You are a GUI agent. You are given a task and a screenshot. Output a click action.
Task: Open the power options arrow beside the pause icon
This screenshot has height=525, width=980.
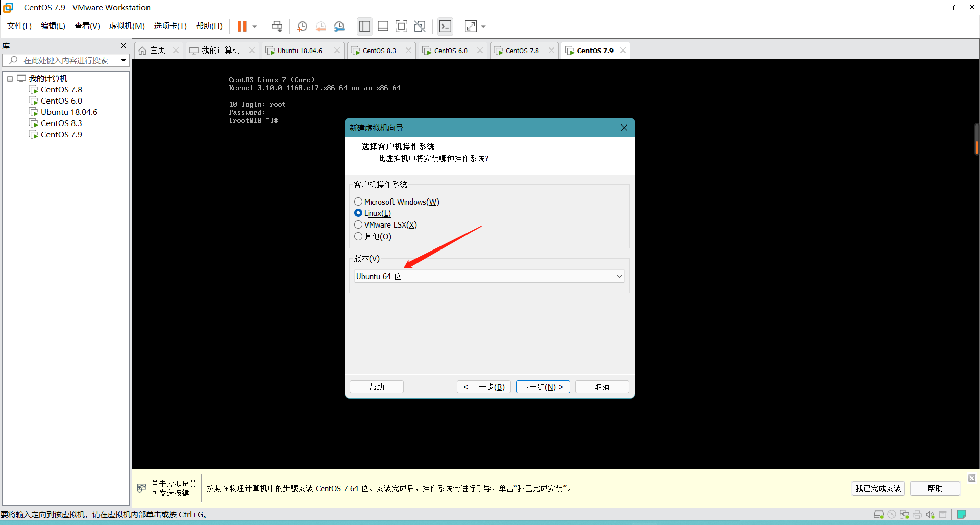pos(255,26)
